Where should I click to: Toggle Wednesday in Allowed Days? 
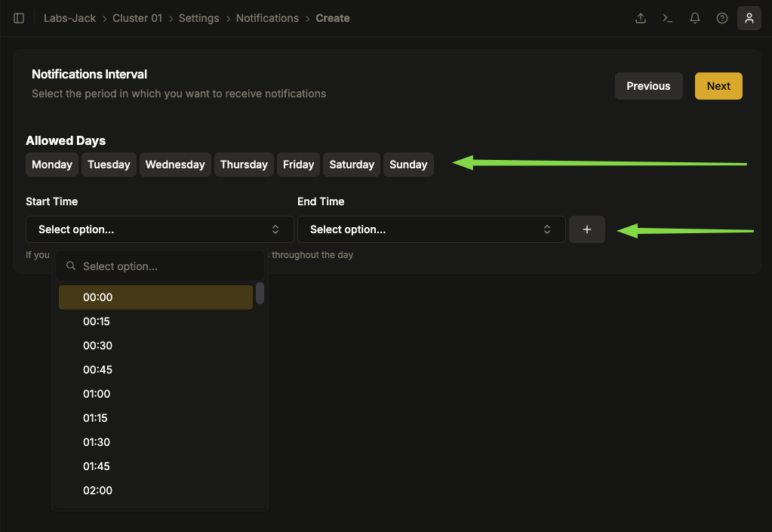tap(175, 165)
